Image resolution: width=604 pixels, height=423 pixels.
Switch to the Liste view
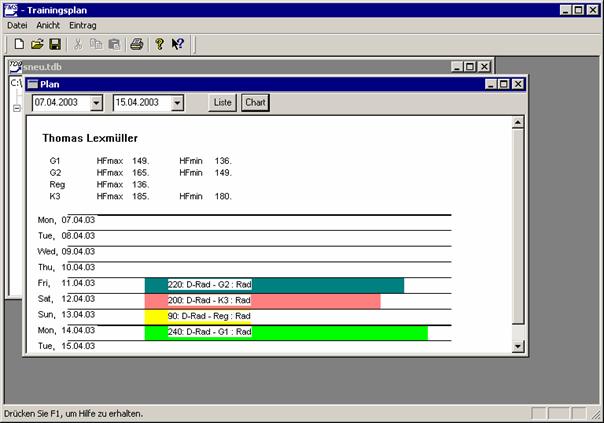222,103
